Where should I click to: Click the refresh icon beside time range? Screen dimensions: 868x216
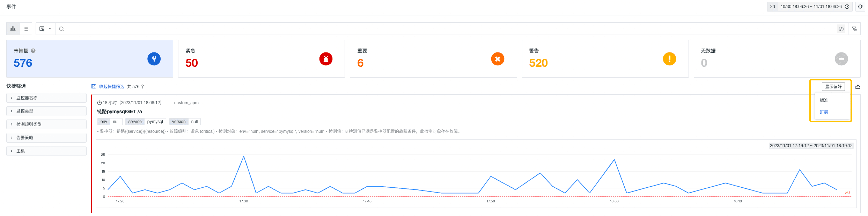(860, 7)
